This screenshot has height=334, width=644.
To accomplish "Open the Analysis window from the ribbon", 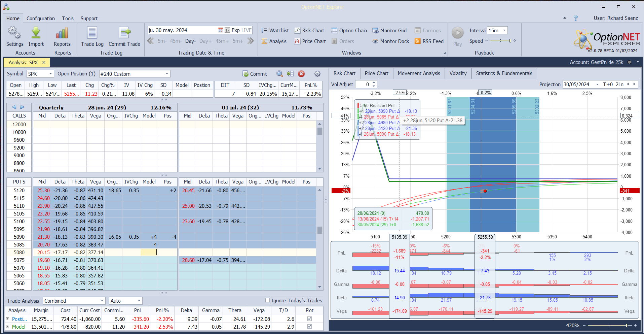I will 274,41.
